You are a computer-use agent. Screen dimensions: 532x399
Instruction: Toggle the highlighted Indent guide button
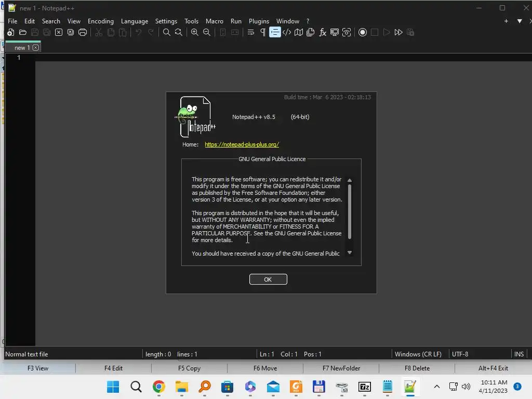pyautogui.click(x=275, y=32)
